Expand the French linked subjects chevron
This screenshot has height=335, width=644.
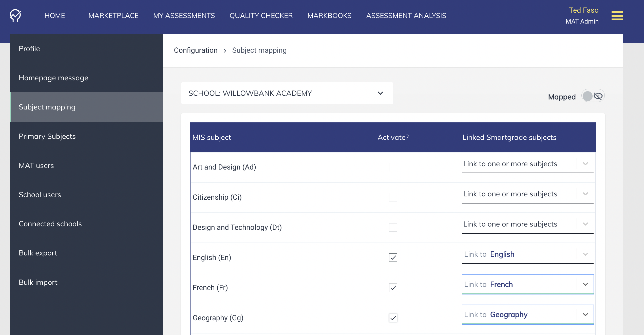click(585, 284)
